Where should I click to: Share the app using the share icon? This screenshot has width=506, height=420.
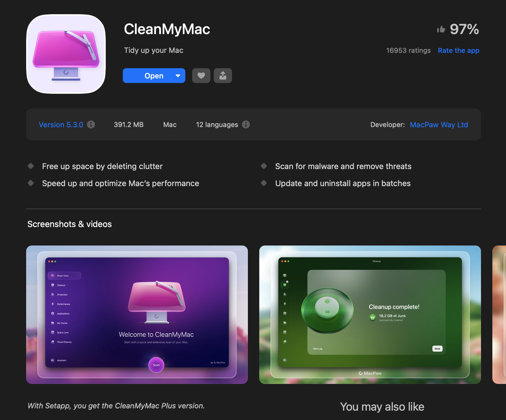(x=223, y=76)
